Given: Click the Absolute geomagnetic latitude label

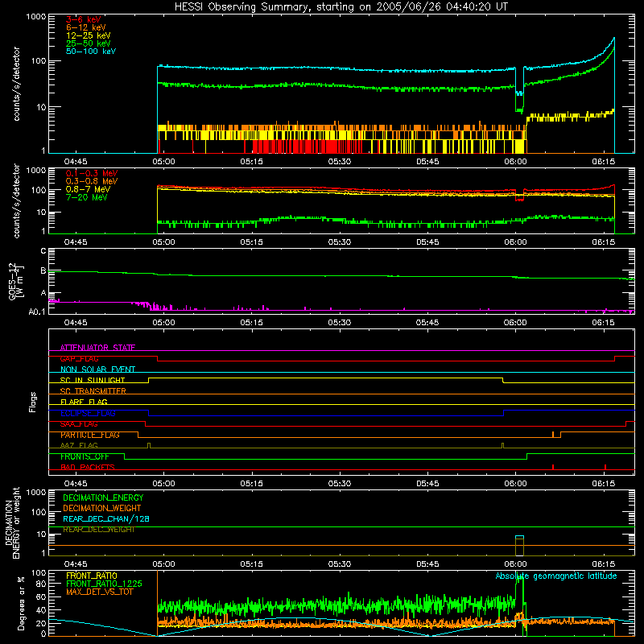Looking at the screenshot, I should click(556, 576).
